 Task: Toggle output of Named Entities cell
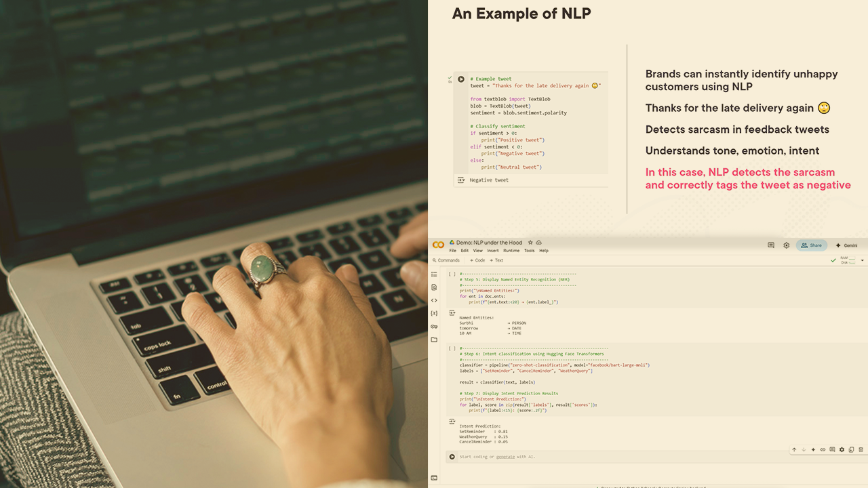(452, 312)
